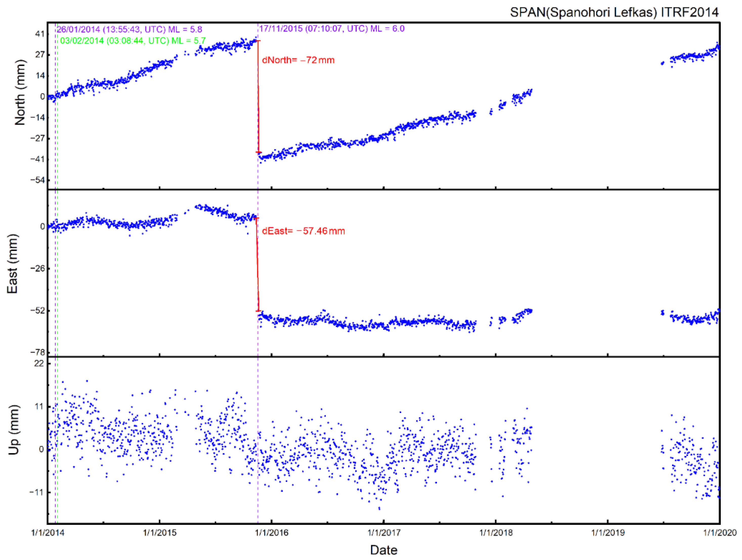
Task: Click the dEast= −57.46 mm annotation
Action: coord(303,231)
